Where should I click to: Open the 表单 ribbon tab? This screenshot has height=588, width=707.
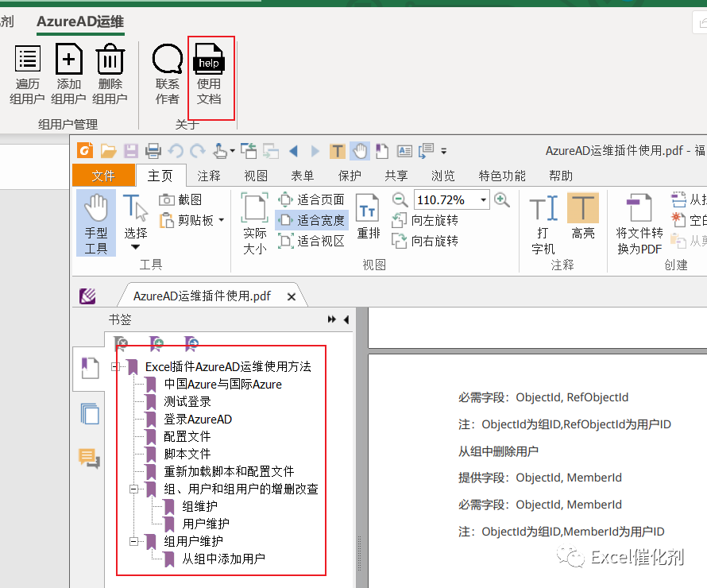303,176
